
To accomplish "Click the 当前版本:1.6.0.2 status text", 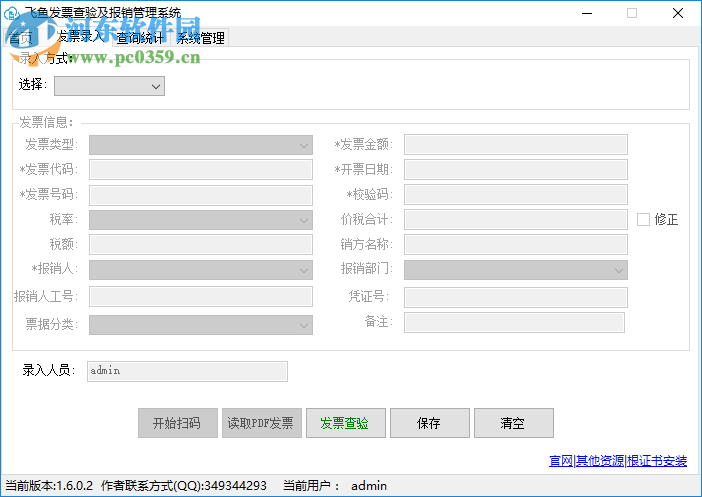I will pos(49,486).
